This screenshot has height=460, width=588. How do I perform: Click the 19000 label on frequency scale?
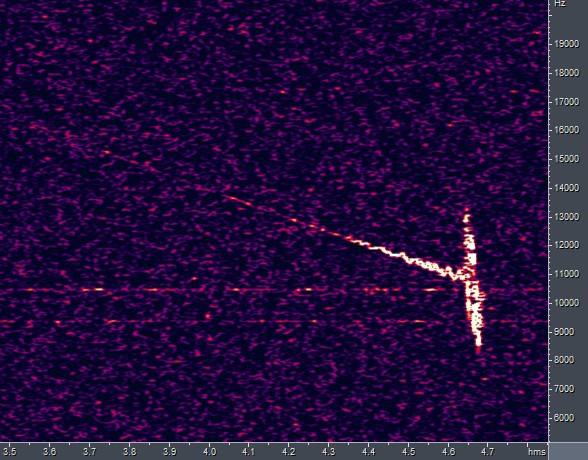[567, 44]
